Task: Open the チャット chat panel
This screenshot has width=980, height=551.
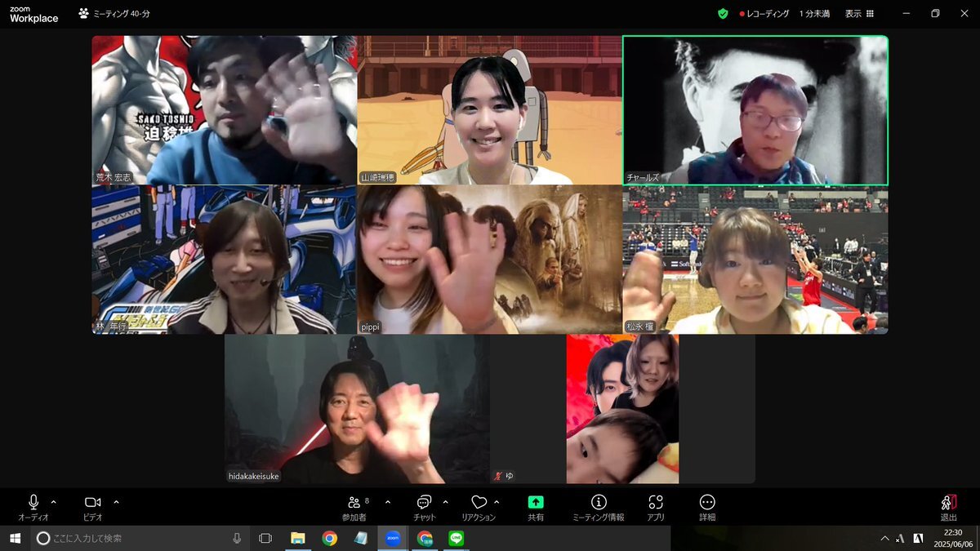Action: point(425,508)
